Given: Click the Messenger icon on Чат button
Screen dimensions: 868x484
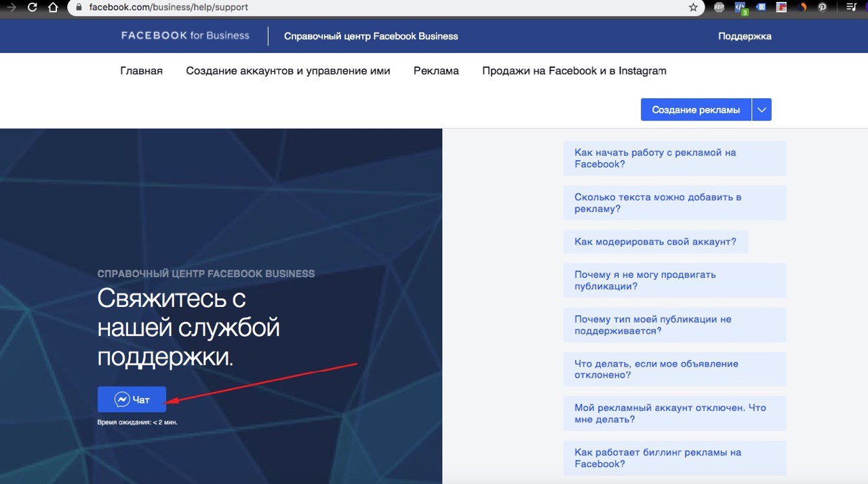Looking at the screenshot, I should coord(122,399).
